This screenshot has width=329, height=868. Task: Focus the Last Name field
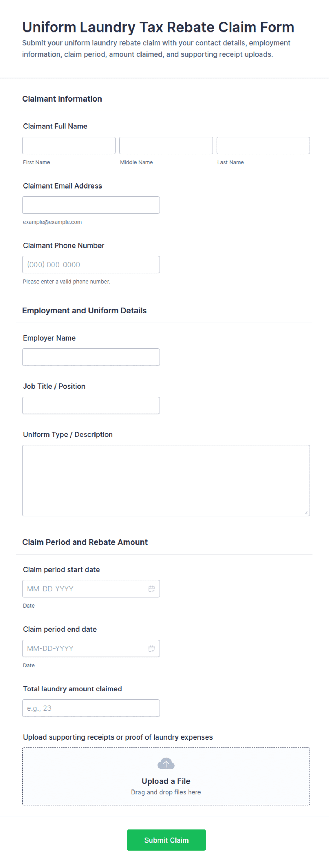pos(263,145)
